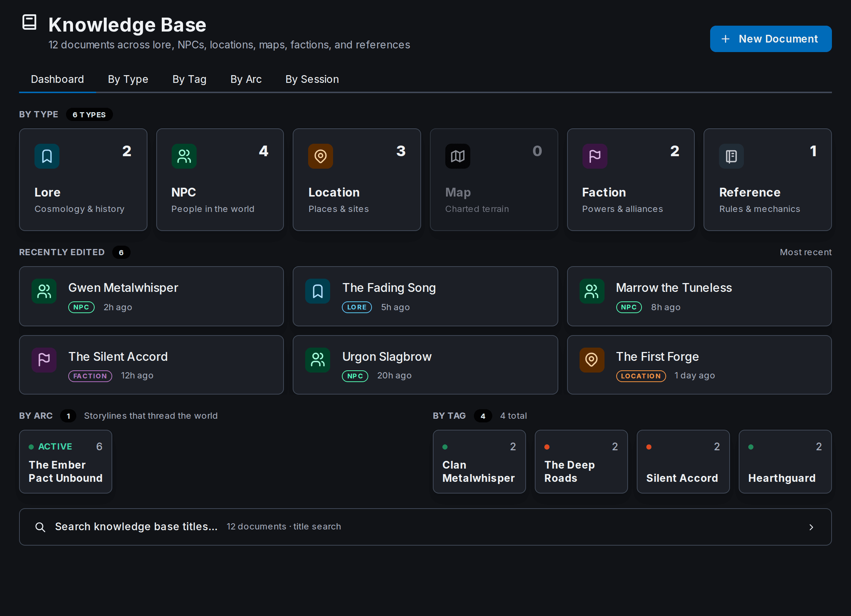The image size is (851, 616).
Task: Open the Marrow the Tuneless document title
Action: click(x=673, y=288)
